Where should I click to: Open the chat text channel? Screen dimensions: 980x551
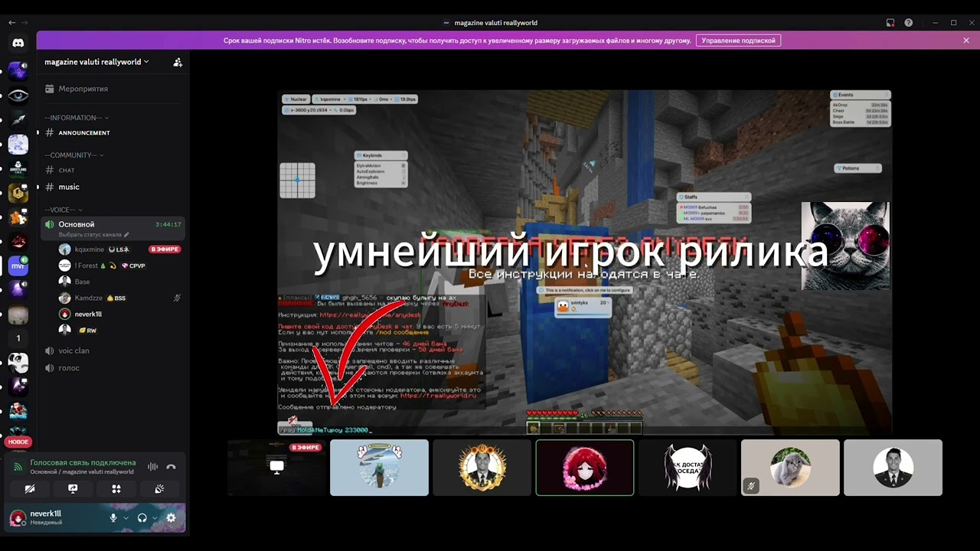113,170
